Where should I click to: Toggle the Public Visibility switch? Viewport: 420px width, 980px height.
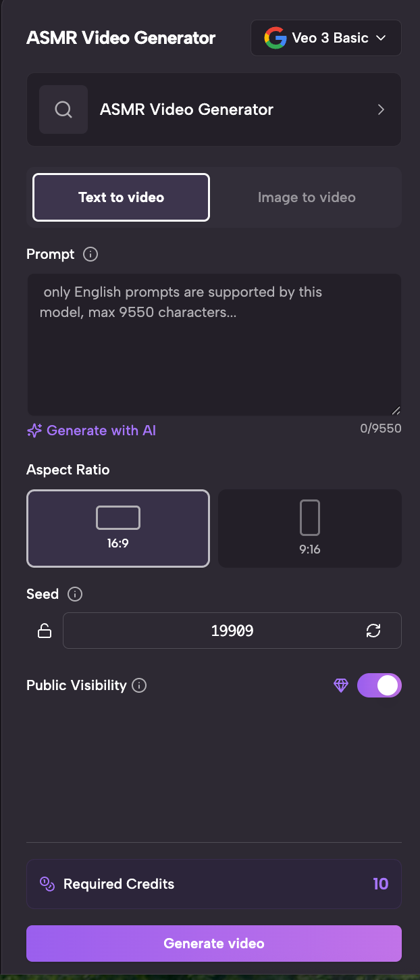[379, 685]
